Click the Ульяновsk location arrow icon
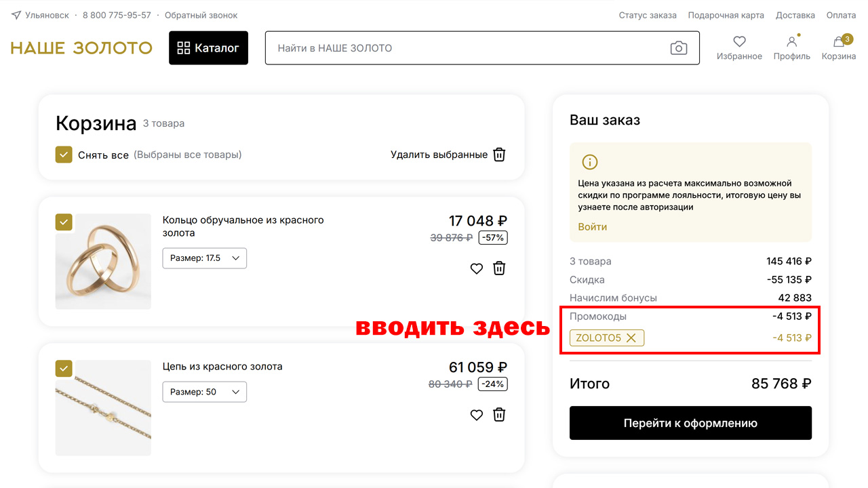Screen dimensions: 868x488 click(16, 15)
